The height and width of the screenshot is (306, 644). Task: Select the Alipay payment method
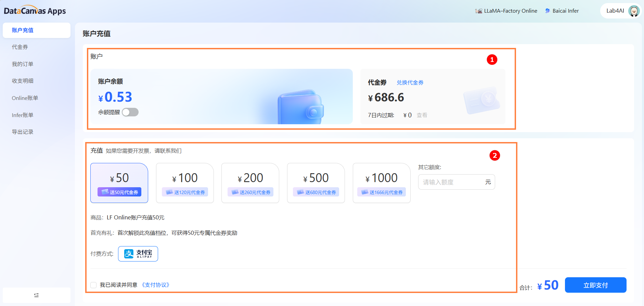[138, 254]
